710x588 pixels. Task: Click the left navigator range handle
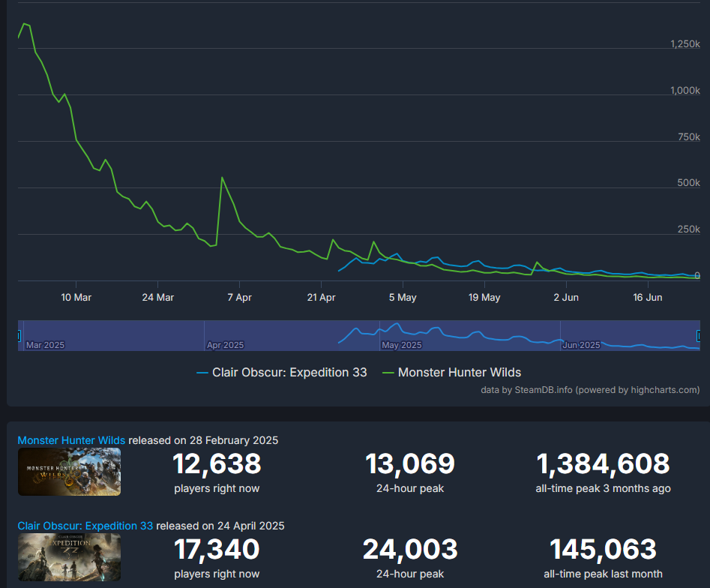point(19,336)
